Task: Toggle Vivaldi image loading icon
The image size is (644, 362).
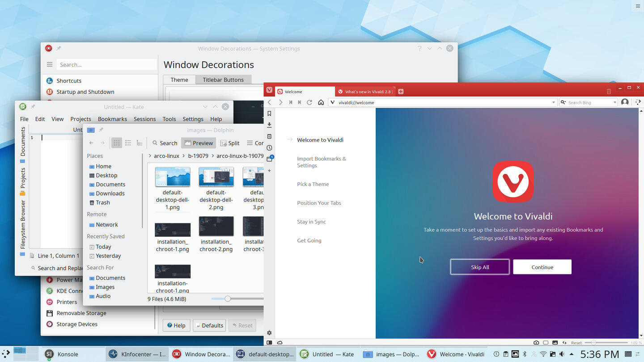Action: tap(555, 343)
